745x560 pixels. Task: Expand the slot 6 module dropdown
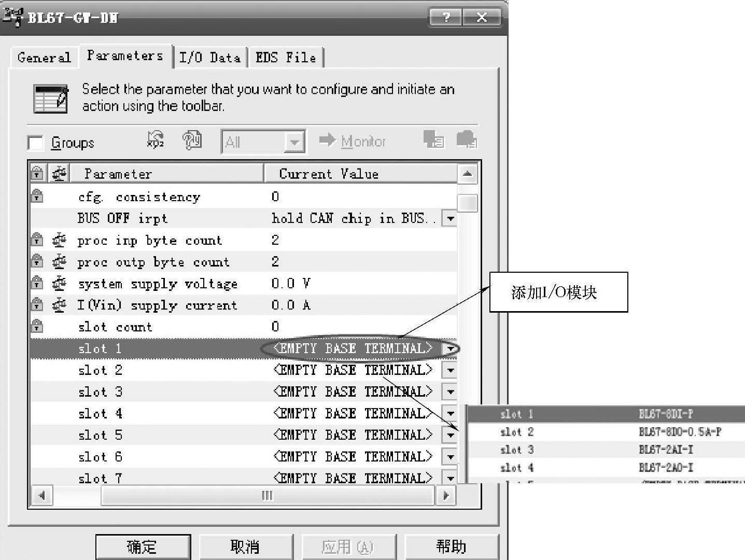coord(449,457)
